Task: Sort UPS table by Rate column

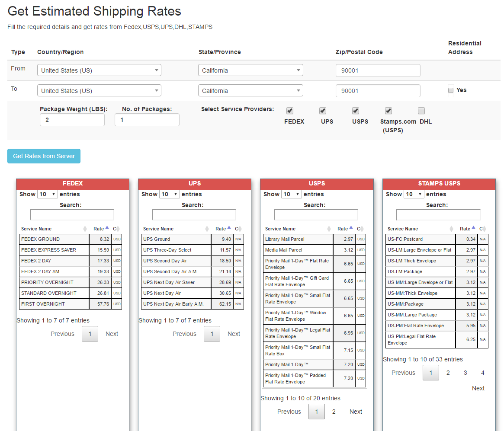Action: tap(223, 229)
